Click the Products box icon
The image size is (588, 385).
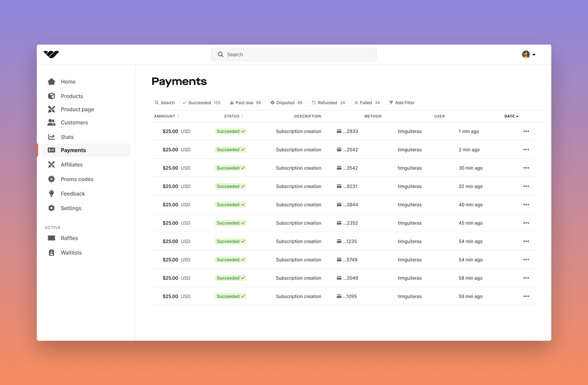[x=52, y=95]
